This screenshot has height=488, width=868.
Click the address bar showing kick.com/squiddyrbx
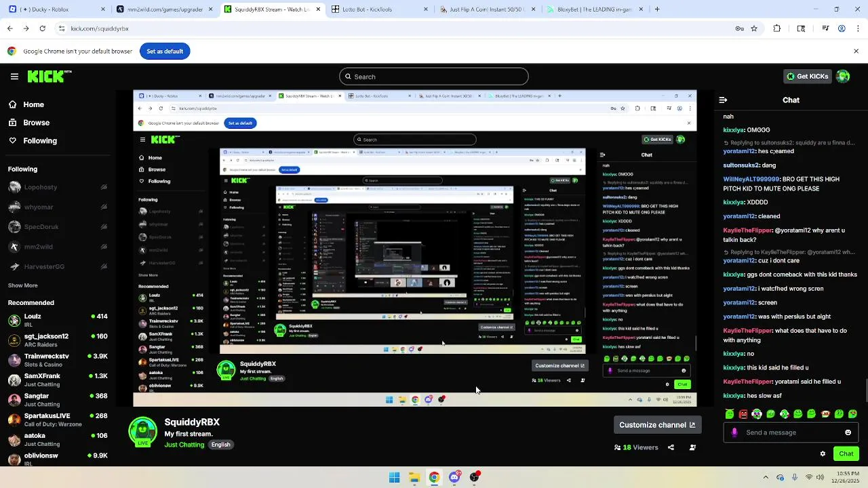coord(393,28)
